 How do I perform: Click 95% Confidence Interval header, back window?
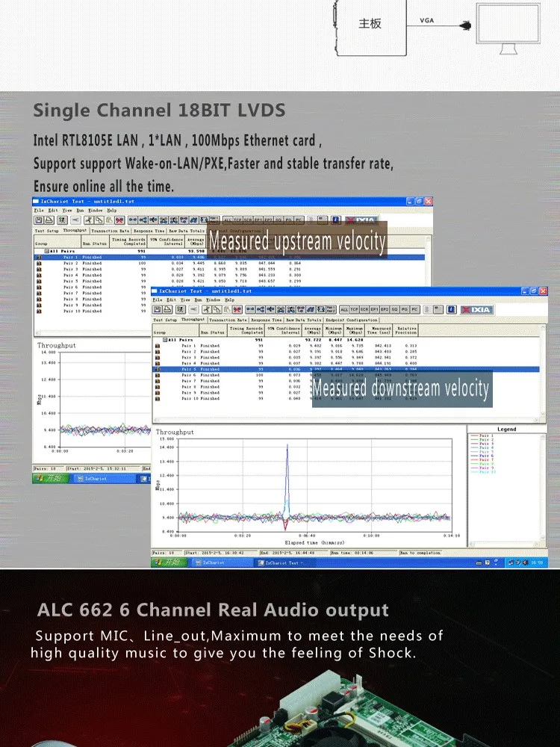coord(167,241)
